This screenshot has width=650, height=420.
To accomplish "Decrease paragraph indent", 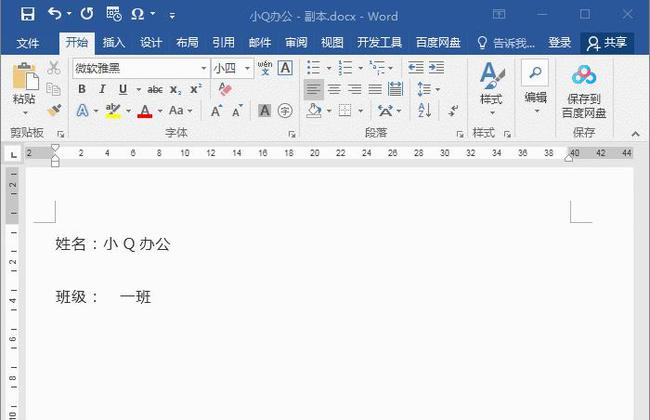I will pos(415,68).
